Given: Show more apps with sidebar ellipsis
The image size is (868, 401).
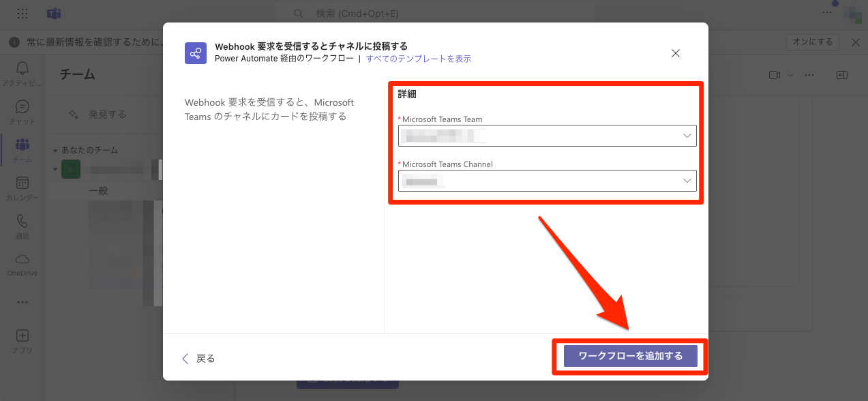Looking at the screenshot, I should click(x=23, y=302).
